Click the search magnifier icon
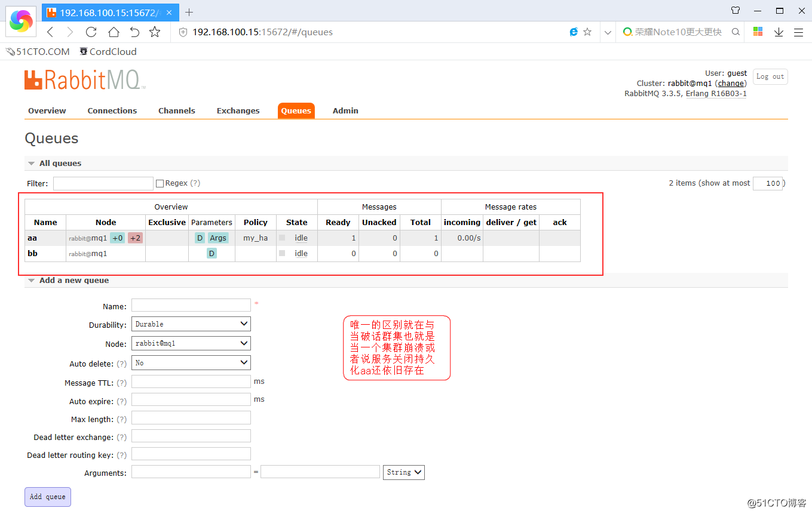 736,32
